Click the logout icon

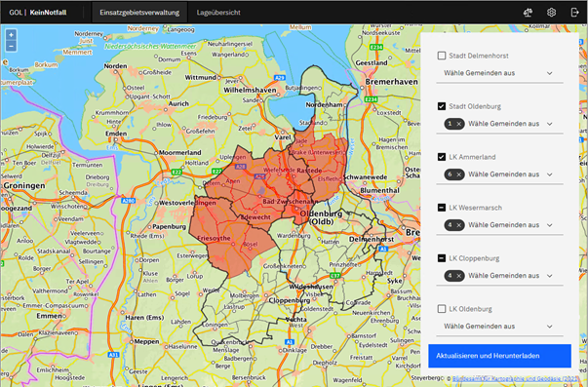pyautogui.click(x=574, y=13)
